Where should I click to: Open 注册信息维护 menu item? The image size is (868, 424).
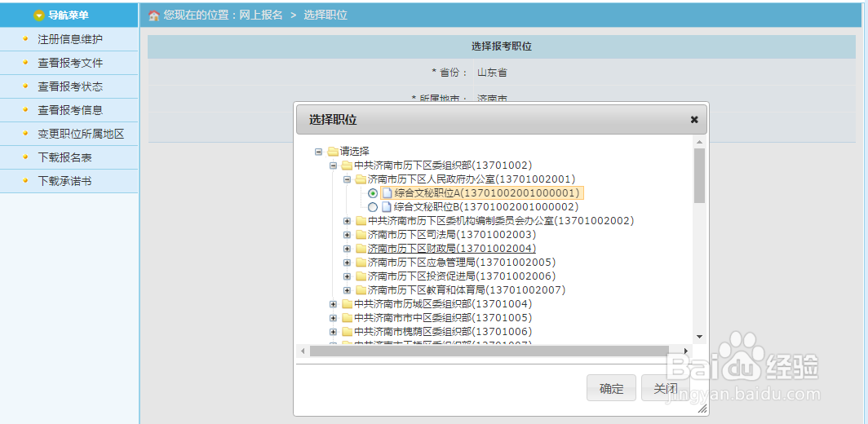69,39
